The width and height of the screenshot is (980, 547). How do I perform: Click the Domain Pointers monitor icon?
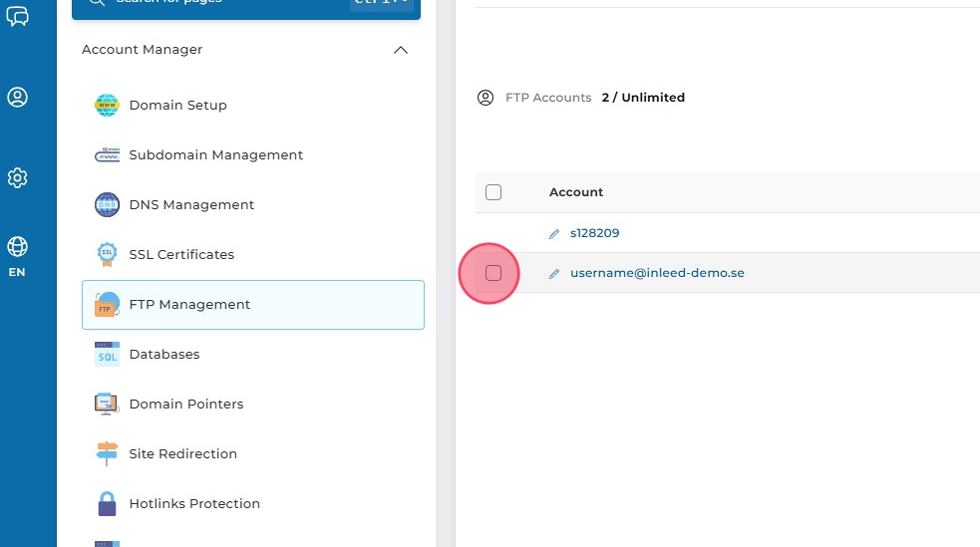point(107,405)
